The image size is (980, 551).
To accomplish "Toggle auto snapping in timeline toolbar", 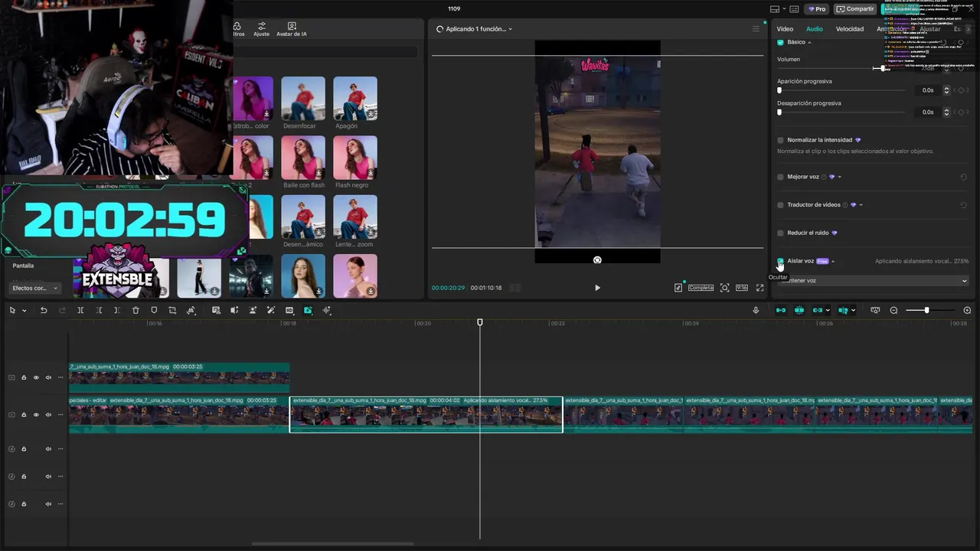I will tap(799, 310).
